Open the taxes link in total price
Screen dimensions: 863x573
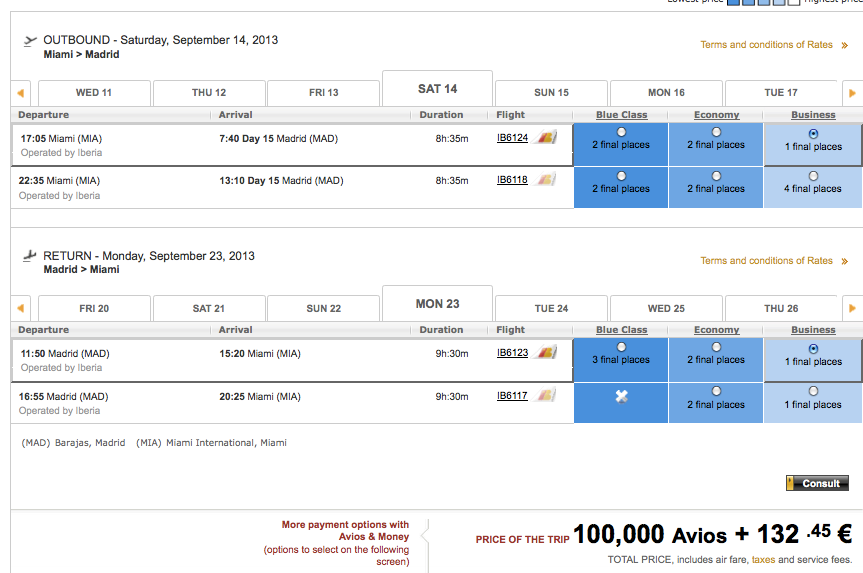[763, 560]
